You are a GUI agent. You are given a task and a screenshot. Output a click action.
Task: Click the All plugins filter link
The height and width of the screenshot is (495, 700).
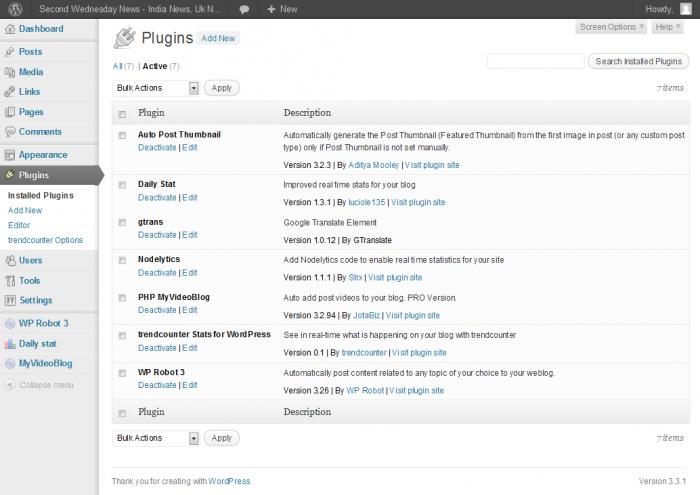(117, 66)
